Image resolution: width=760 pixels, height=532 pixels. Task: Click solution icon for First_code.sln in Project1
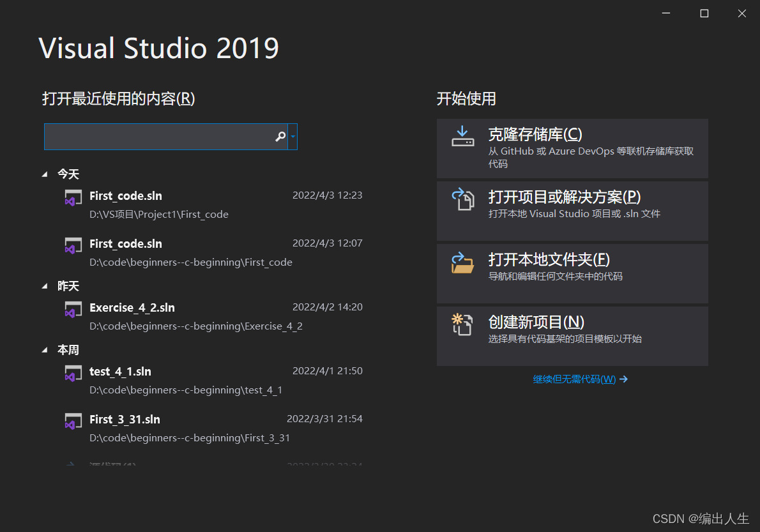pos(73,198)
